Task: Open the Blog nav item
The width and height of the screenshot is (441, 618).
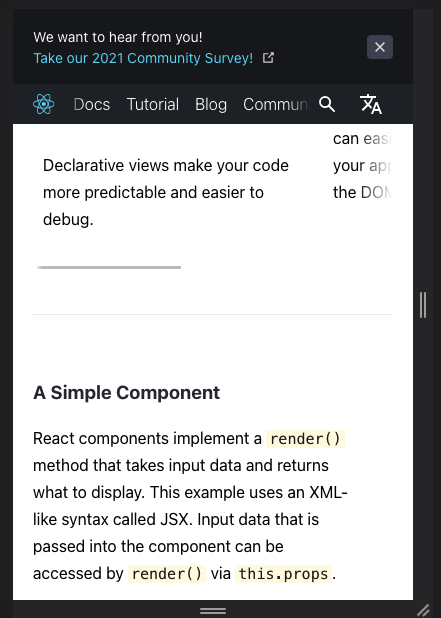Action: pos(211,104)
